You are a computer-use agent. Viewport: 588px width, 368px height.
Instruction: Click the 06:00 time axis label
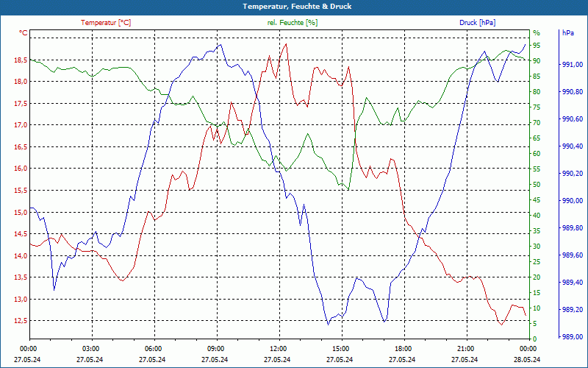point(153,348)
